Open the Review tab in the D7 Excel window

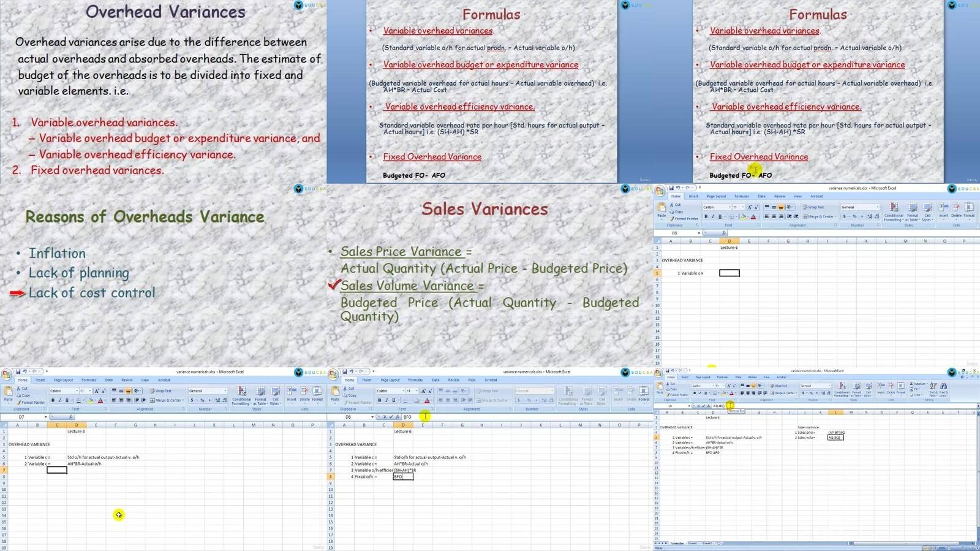coord(127,380)
